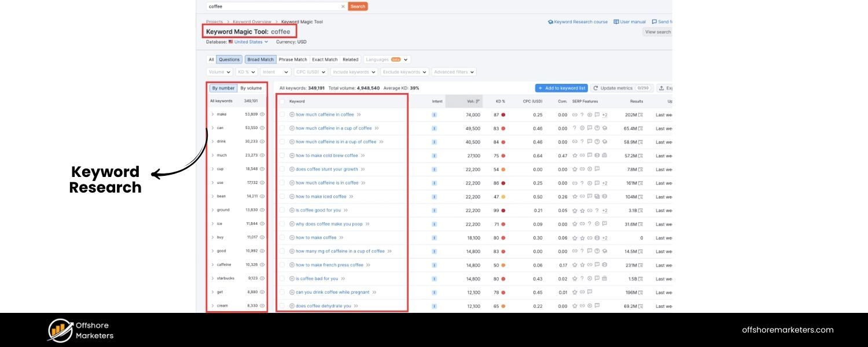Refresh metrics using the Update metrics icon
The width and height of the screenshot is (868, 347).
pos(596,88)
